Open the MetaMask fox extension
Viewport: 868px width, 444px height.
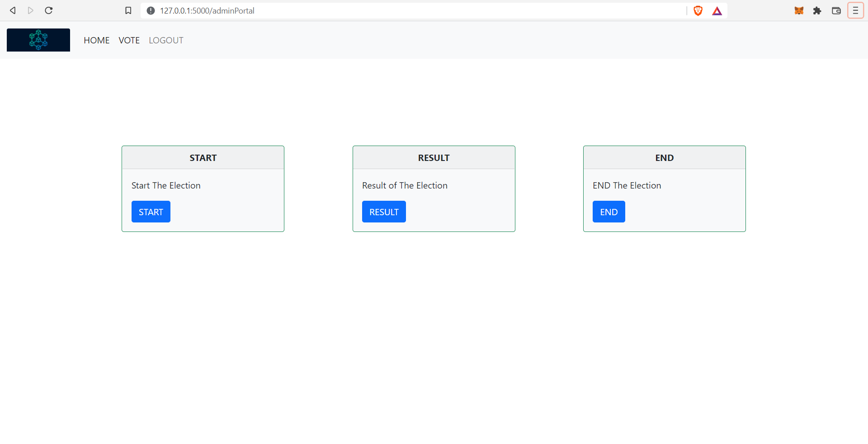coord(799,10)
